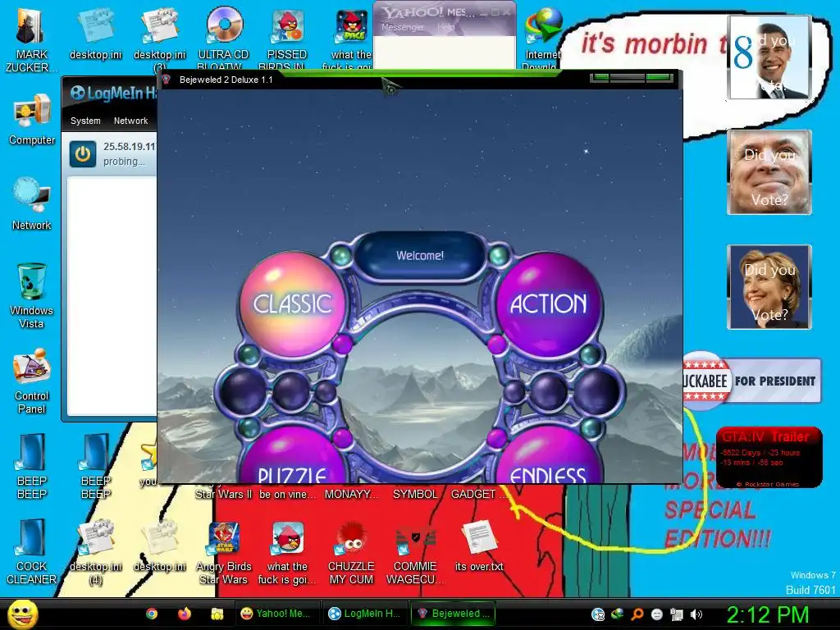Open the Control Panel desktop icon

click(32, 381)
